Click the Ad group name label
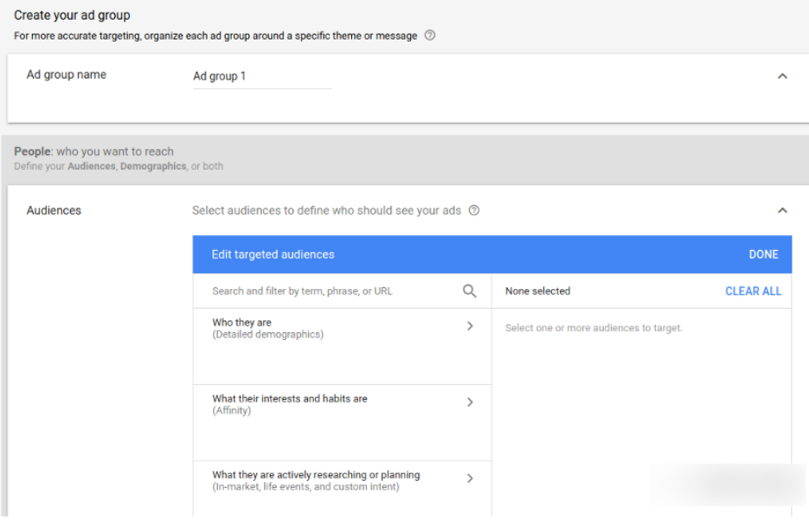Screen dimensions: 809x532 click(67, 74)
